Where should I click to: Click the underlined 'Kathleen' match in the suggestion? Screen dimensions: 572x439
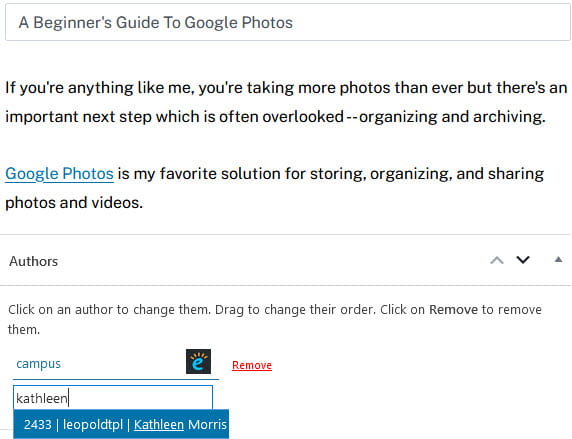pyautogui.click(x=159, y=424)
